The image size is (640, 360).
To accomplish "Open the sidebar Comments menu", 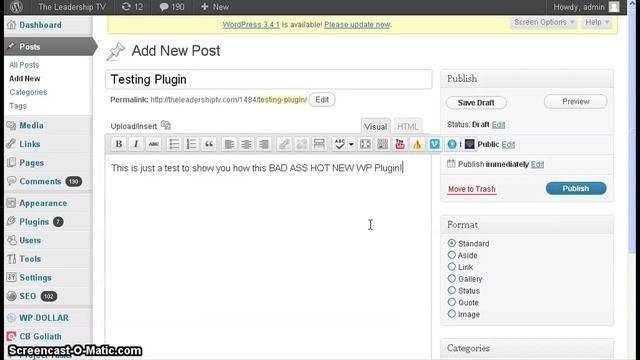I will click(x=40, y=181).
